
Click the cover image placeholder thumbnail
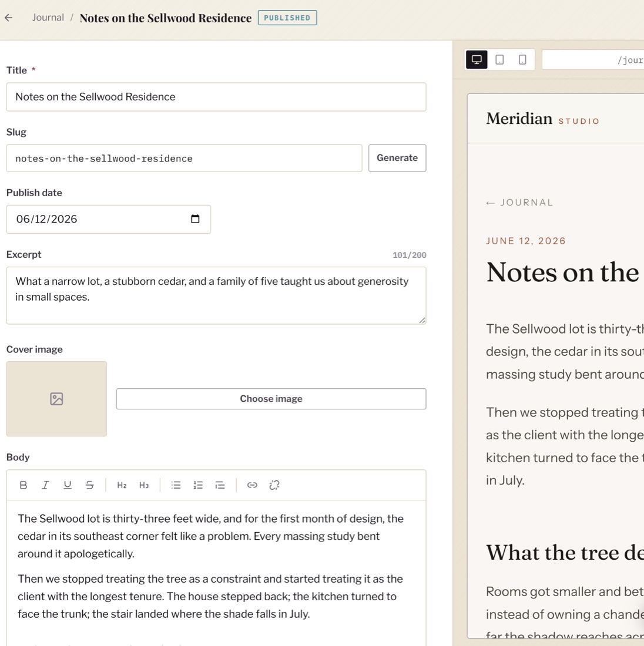pos(56,399)
